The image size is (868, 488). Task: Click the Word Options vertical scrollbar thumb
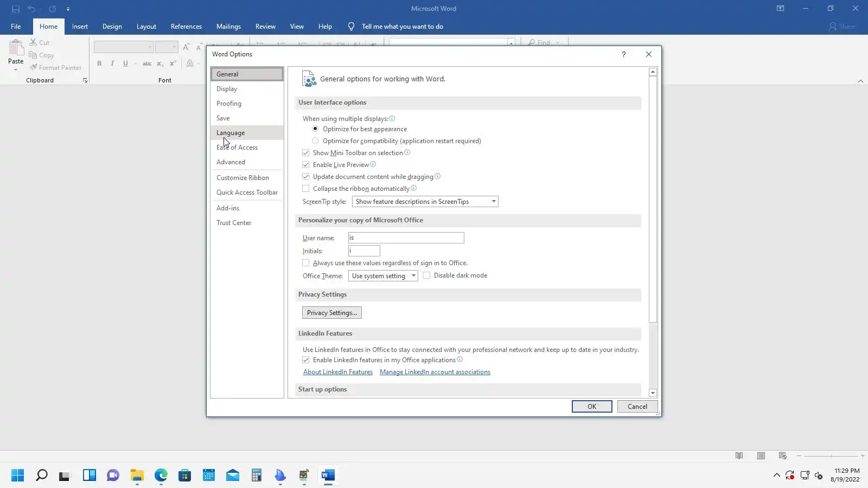(653, 199)
